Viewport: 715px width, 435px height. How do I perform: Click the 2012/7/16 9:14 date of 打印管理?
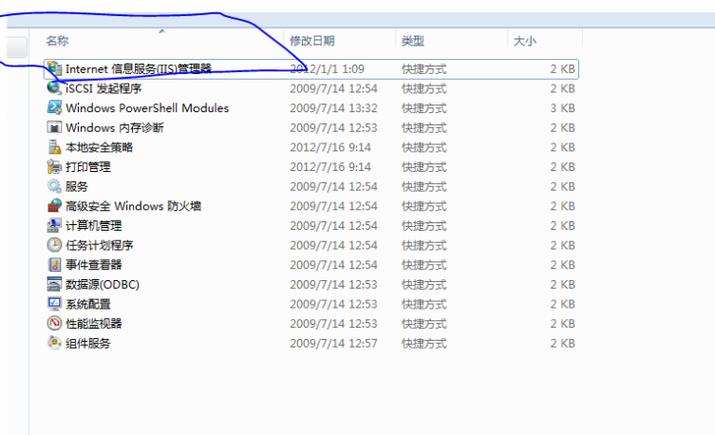[331, 167]
